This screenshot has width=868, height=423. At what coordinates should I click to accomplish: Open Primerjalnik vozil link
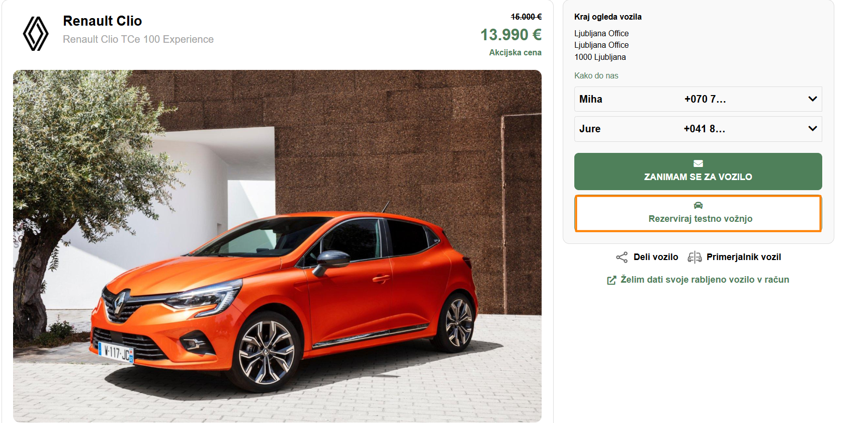click(x=744, y=257)
